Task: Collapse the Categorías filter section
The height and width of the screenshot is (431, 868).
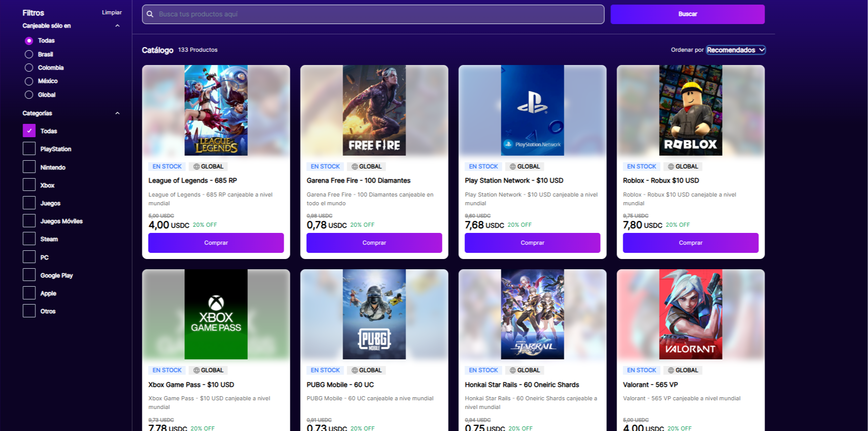Action: click(117, 113)
